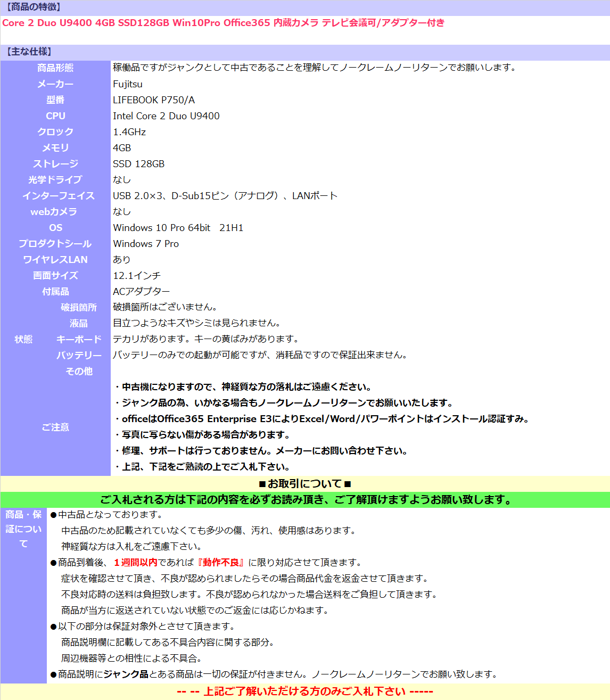Click the 光学ドライブ label cell

55,180
